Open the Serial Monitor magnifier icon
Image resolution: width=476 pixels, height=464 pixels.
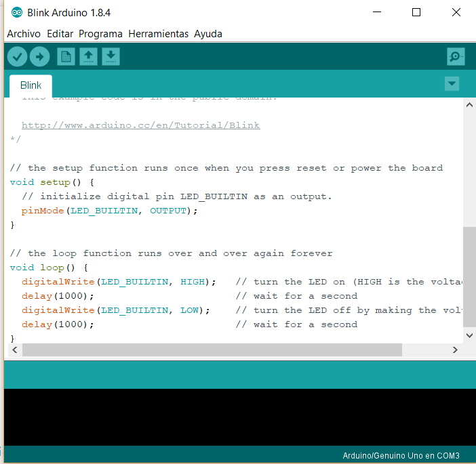[456, 57]
